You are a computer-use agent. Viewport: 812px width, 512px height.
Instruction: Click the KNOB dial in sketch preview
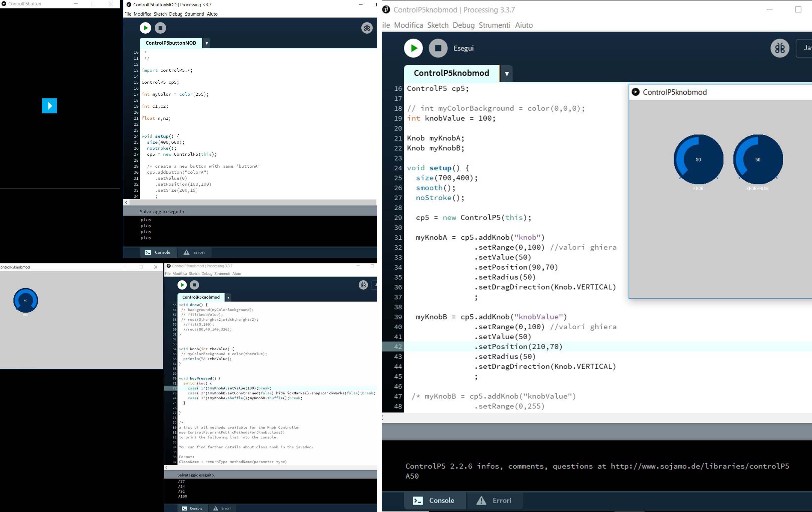point(698,159)
